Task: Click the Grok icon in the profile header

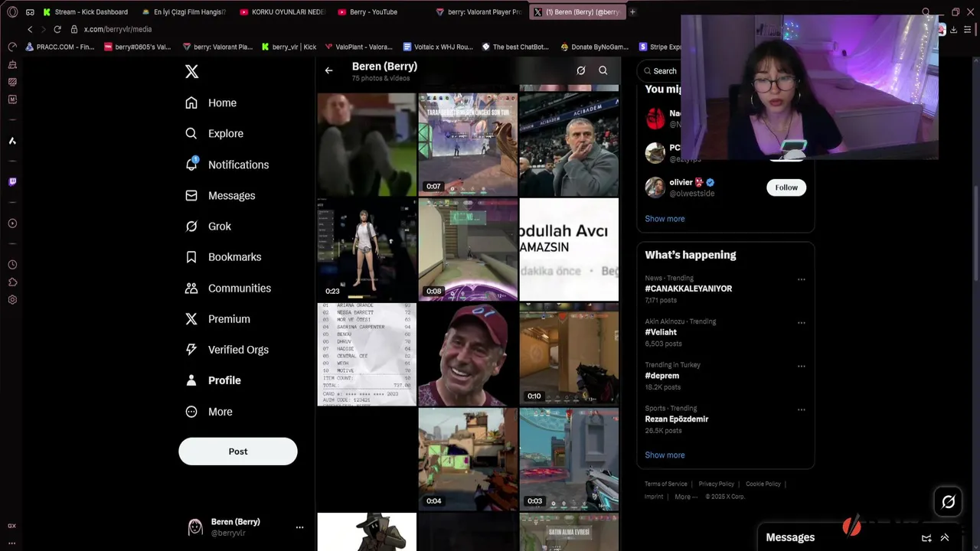Action: pyautogui.click(x=581, y=70)
